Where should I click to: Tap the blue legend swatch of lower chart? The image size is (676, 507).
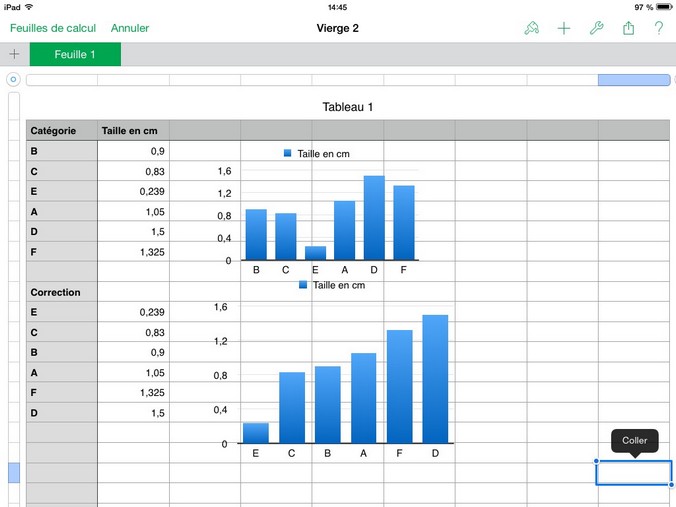[304, 285]
